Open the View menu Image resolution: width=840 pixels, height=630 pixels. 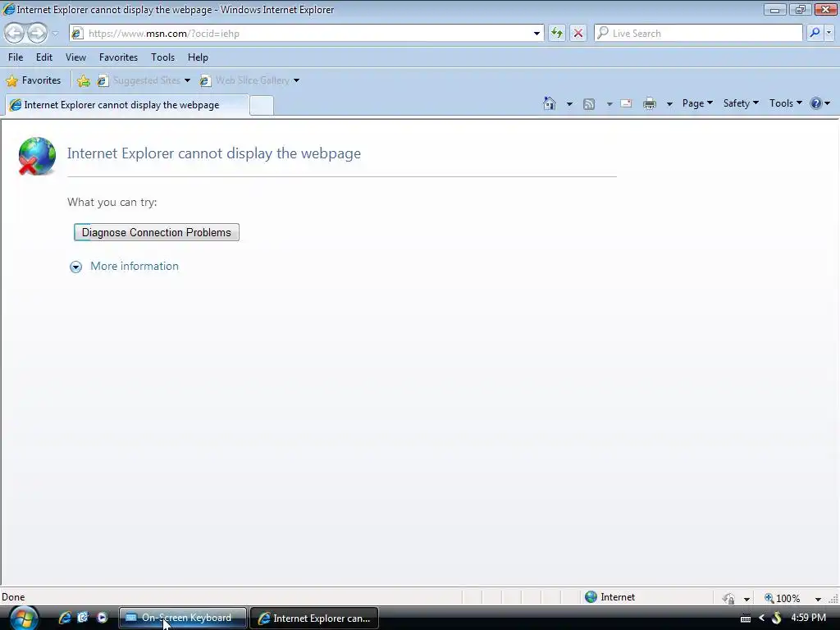point(75,57)
